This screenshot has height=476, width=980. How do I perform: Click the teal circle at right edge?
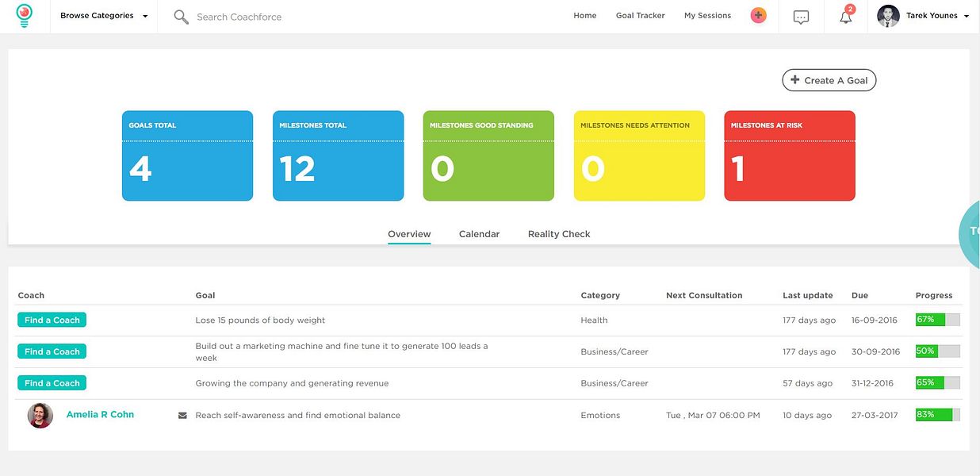point(970,232)
